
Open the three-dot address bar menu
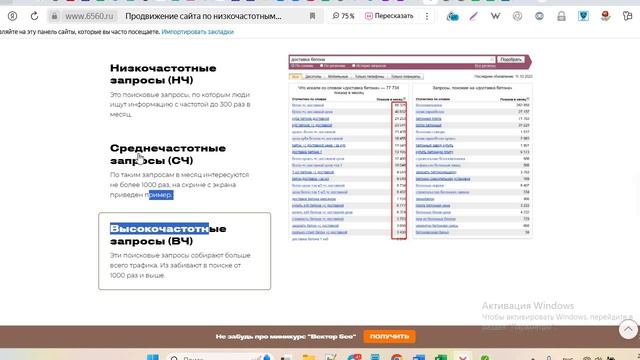point(427,16)
